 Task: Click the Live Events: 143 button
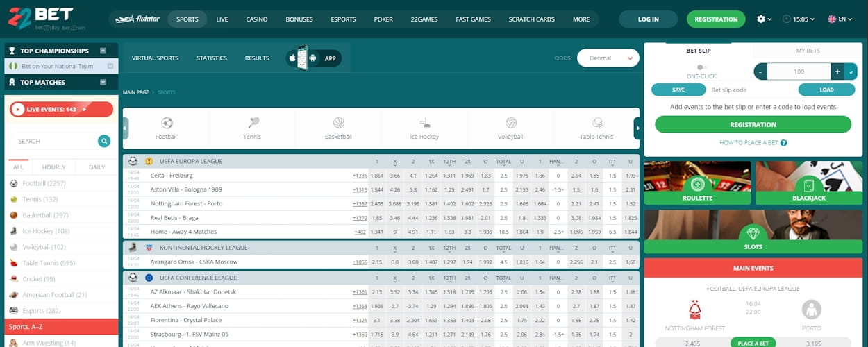[61, 109]
